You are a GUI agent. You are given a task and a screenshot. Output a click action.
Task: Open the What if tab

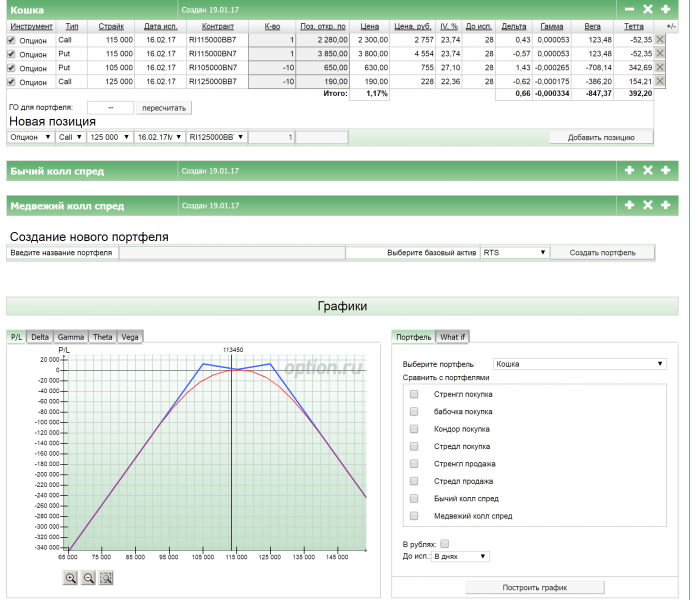click(453, 337)
